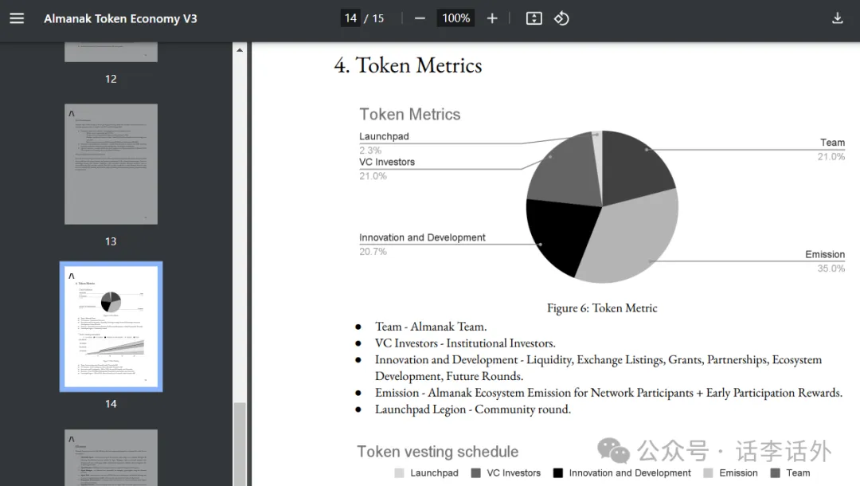Click the thumbnail panel scrollbar handle

pyautogui.click(x=240, y=443)
